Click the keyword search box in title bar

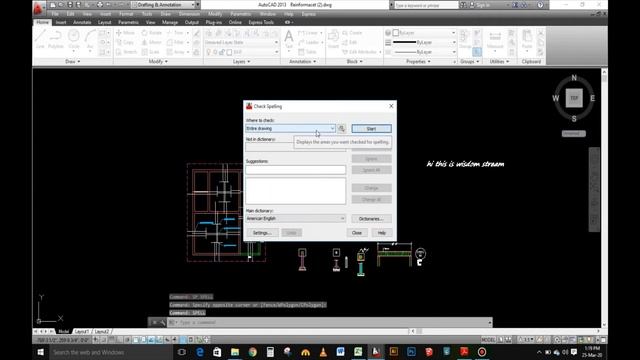pyautogui.click(x=426, y=5)
